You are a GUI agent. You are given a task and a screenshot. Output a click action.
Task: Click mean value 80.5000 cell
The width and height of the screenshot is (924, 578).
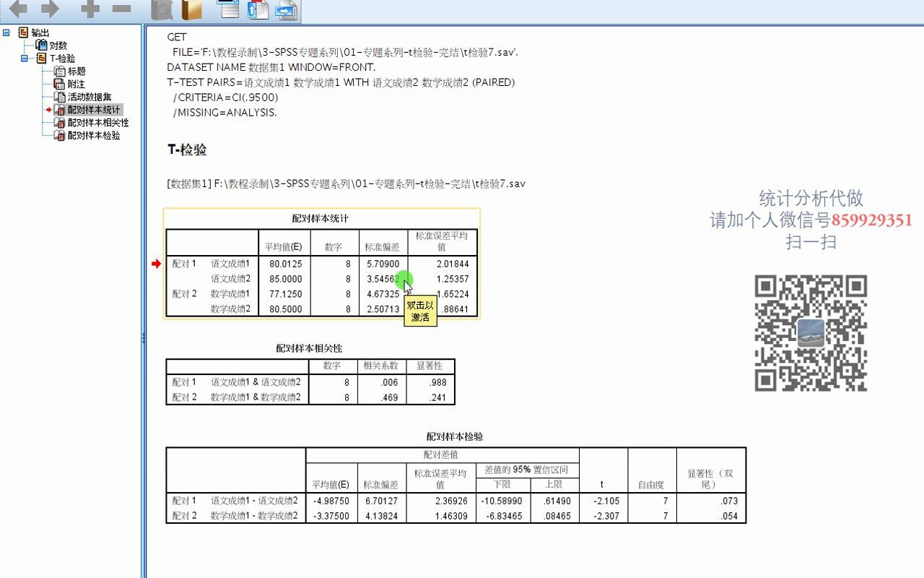(286, 309)
